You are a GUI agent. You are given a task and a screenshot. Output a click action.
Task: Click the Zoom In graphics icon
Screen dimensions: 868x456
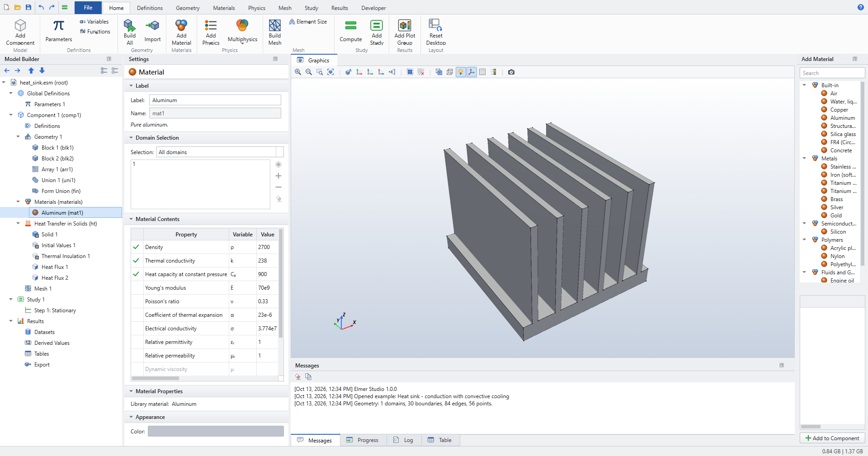(298, 72)
